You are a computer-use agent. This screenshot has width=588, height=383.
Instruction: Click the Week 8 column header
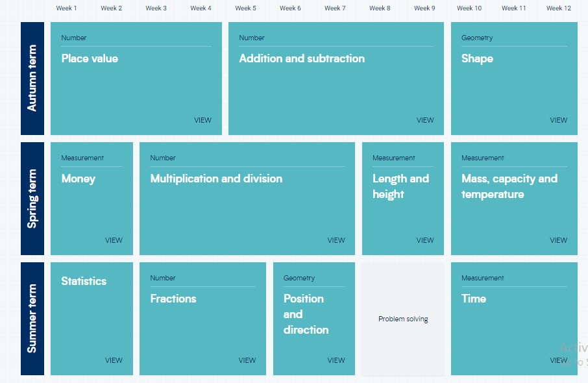pos(380,8)
